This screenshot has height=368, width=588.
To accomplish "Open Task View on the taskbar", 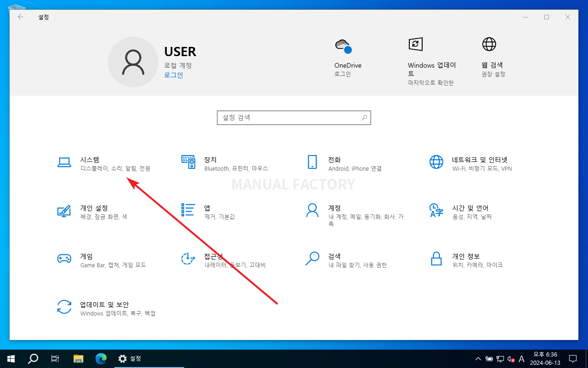I will tap(55, 358).
